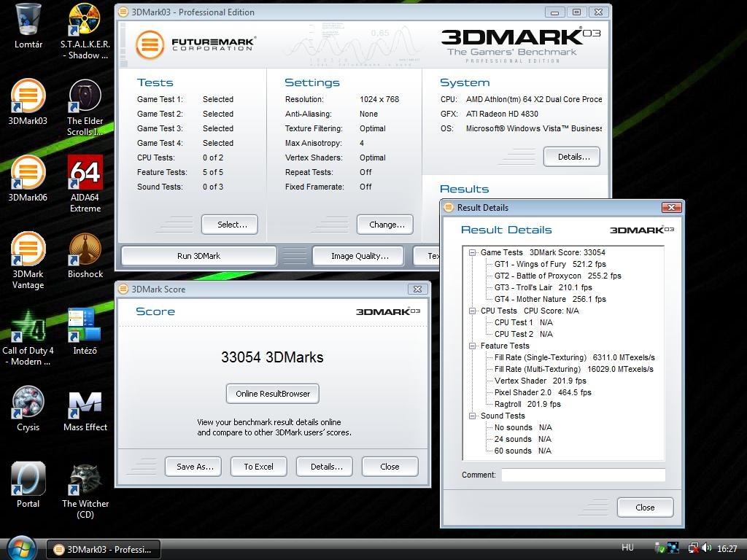Collapse the Game Tests tree node
The image size is (747, 560).
click(x=473, y=252)
